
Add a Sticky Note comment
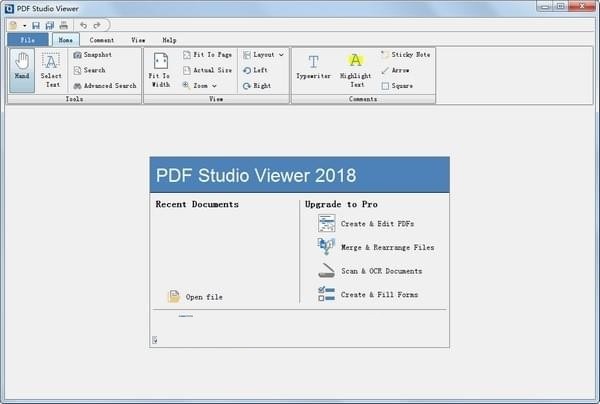click(x=406, y=55)
